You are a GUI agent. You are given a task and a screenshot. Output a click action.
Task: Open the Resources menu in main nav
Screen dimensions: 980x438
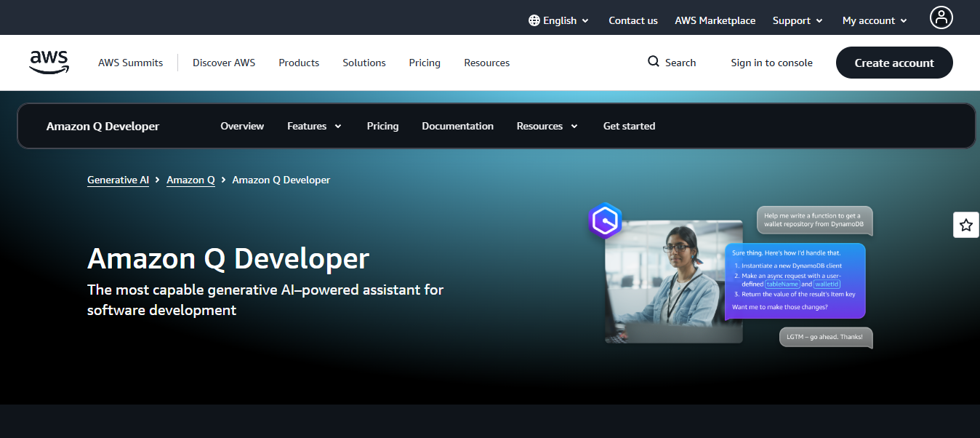487,63
